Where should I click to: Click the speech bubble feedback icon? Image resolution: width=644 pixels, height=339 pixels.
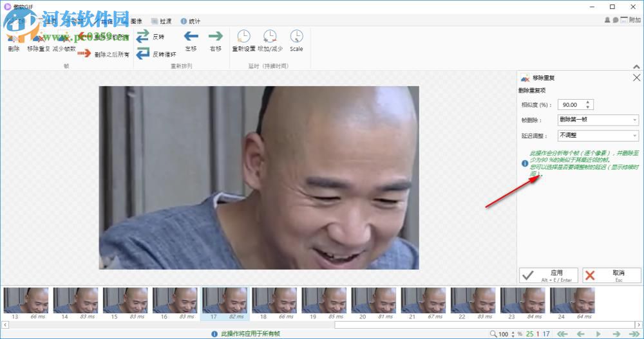pos(615,20)
